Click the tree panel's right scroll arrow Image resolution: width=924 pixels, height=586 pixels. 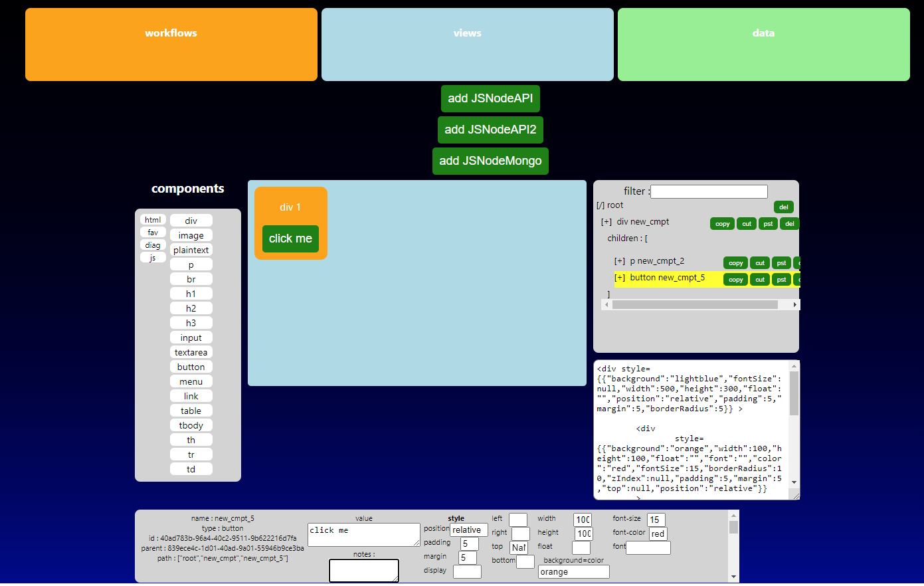pyautogui.click(x=795, y=305)
